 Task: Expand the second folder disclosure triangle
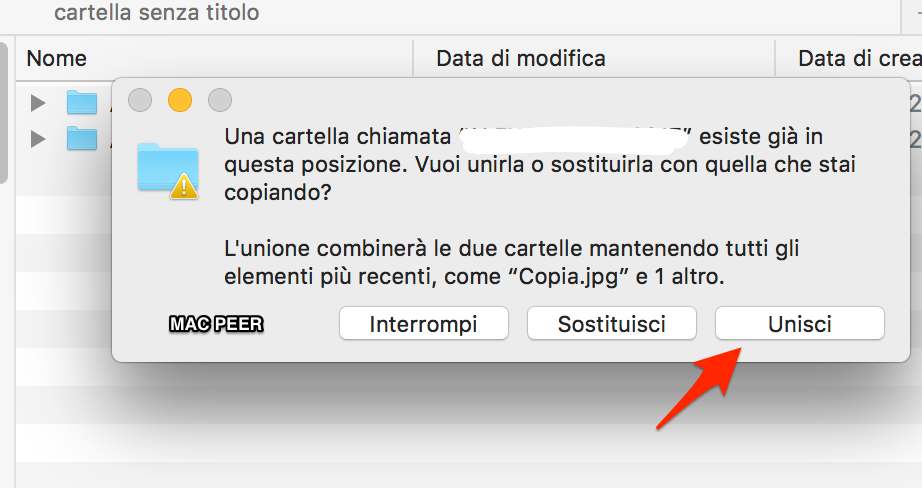tap(38, 139)
